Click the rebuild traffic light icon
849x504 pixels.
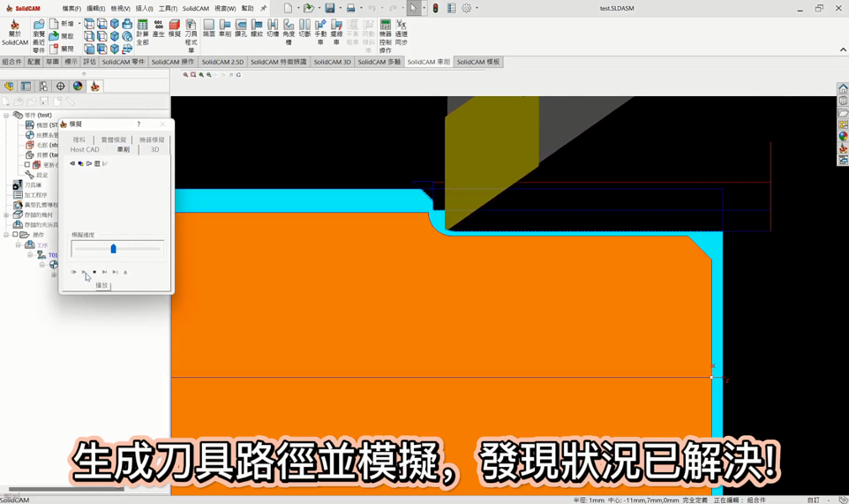coord(435,8)
